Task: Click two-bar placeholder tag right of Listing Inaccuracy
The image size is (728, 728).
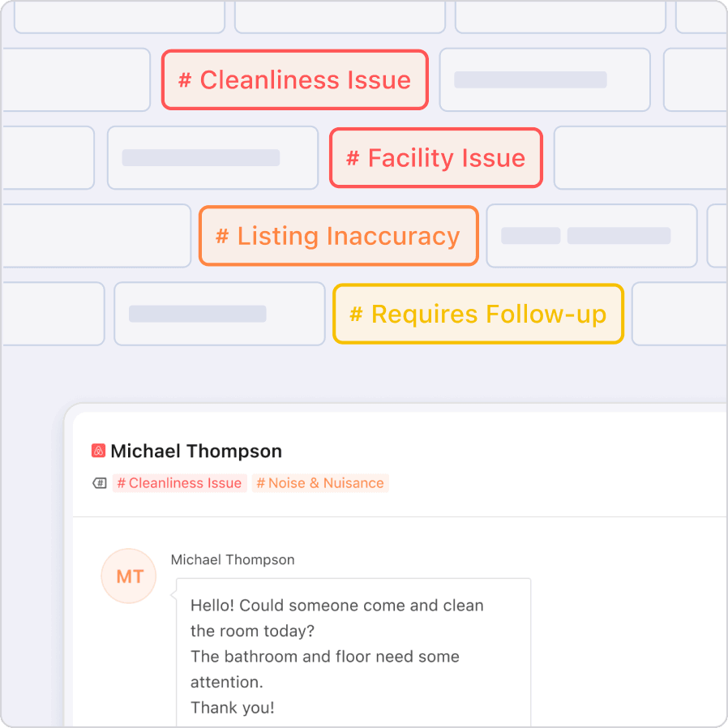Action: pyautogui.click(x=591, y=236)
